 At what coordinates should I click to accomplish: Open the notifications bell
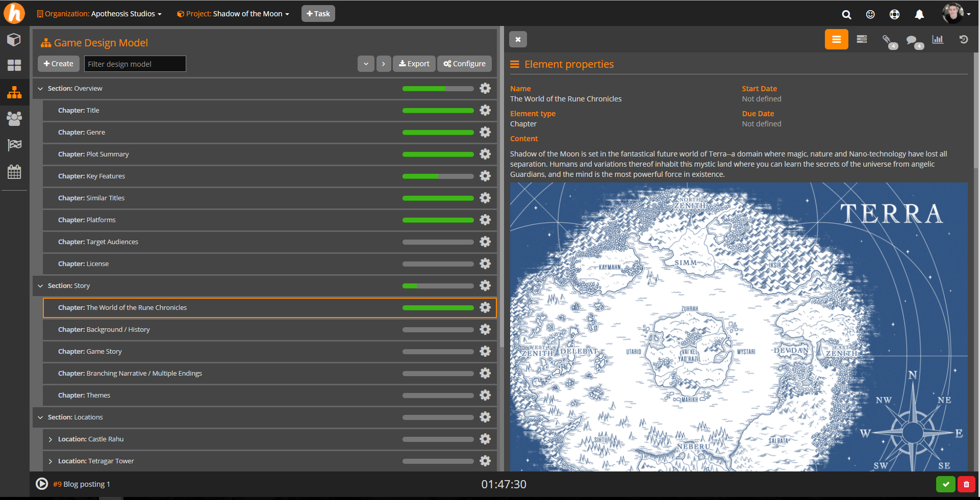tap(919, 14)
